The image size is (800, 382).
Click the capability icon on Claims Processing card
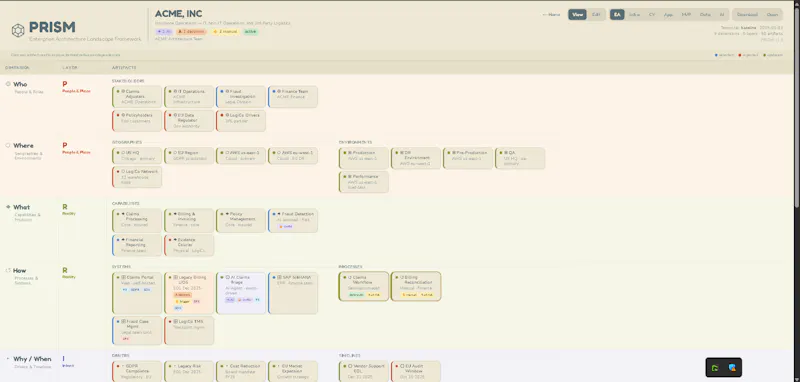tap(123, 214)
